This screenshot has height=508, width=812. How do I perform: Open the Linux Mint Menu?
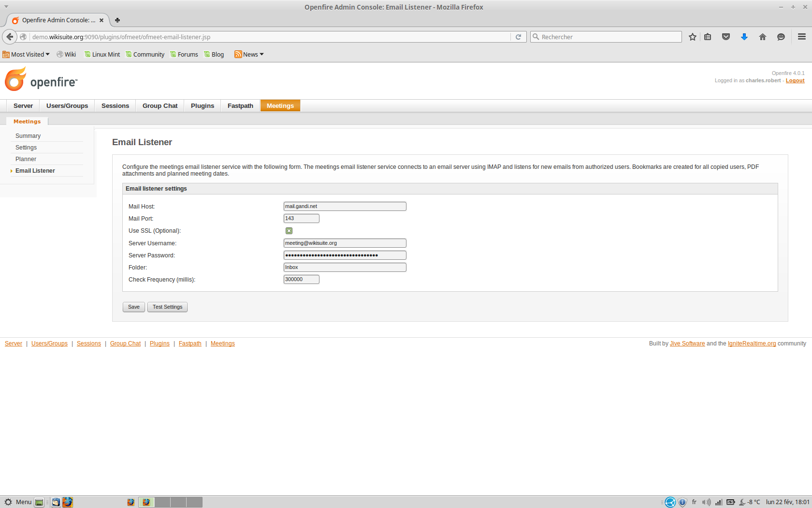18,502
